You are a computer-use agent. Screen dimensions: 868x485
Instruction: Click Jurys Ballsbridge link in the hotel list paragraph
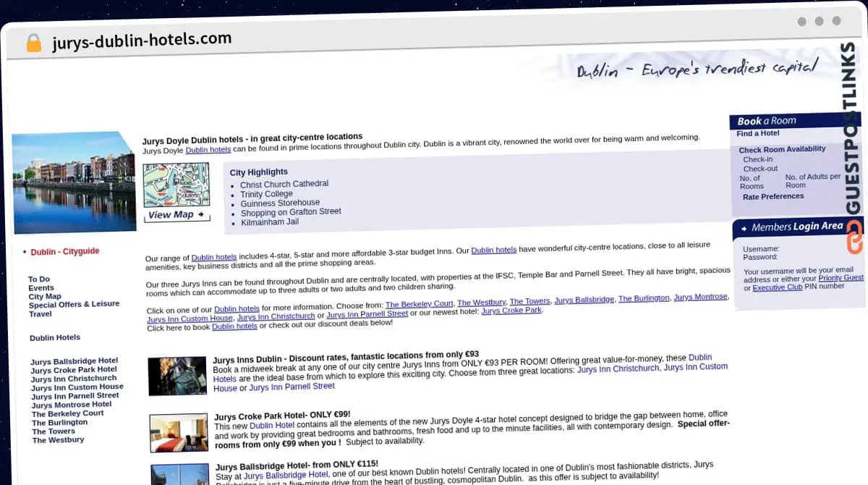(584, 299)
